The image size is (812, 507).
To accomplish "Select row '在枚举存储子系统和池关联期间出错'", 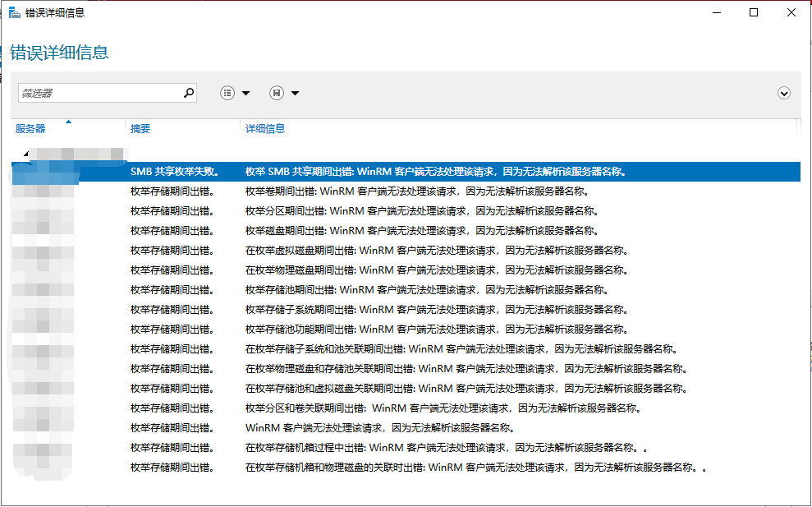I will coord(461,349).
